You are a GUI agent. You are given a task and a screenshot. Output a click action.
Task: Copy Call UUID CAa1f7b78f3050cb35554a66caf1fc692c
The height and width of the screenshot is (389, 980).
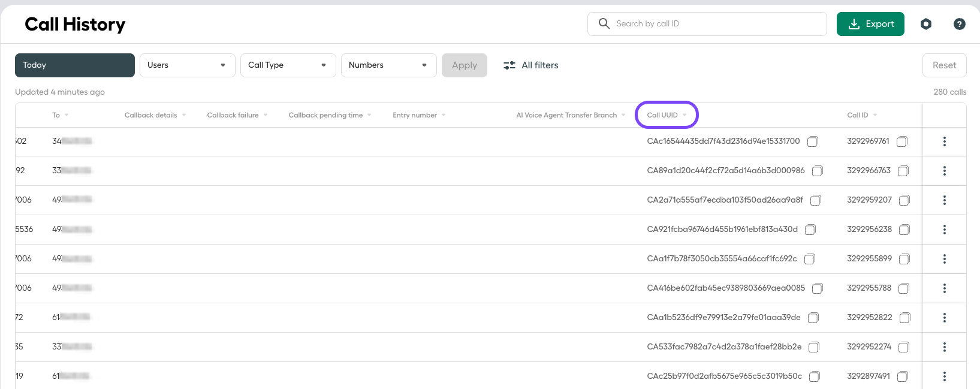click(810, 260)
